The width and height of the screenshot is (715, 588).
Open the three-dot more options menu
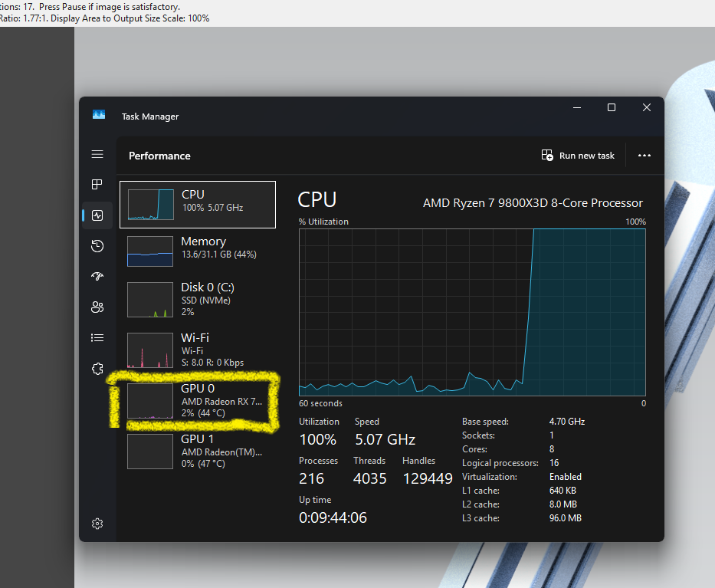644,156
